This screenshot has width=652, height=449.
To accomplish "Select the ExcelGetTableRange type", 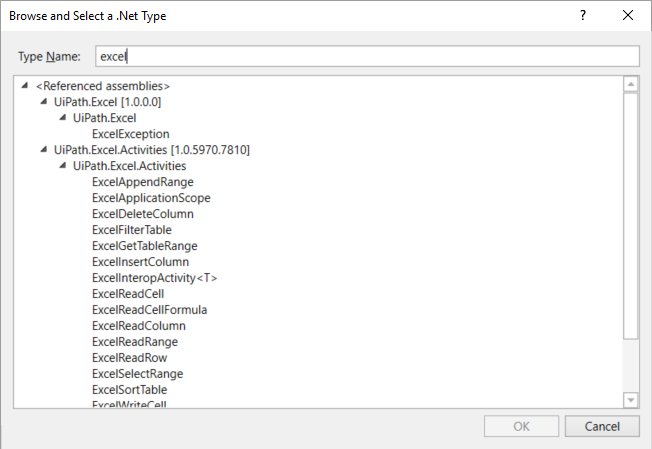I will click(x=145, y=246).
